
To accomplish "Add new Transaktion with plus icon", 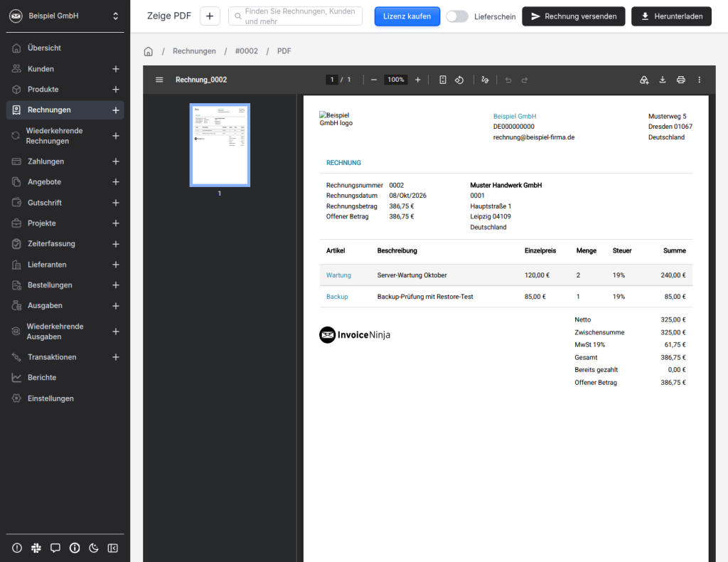I will click(x=116, y=357).
